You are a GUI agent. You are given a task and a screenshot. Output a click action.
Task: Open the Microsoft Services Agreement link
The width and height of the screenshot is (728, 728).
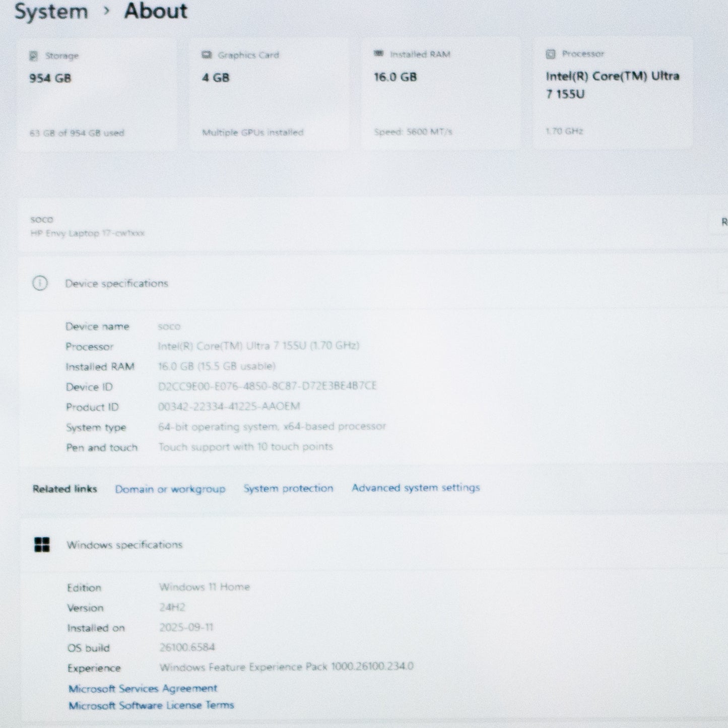tap(143, 688)
